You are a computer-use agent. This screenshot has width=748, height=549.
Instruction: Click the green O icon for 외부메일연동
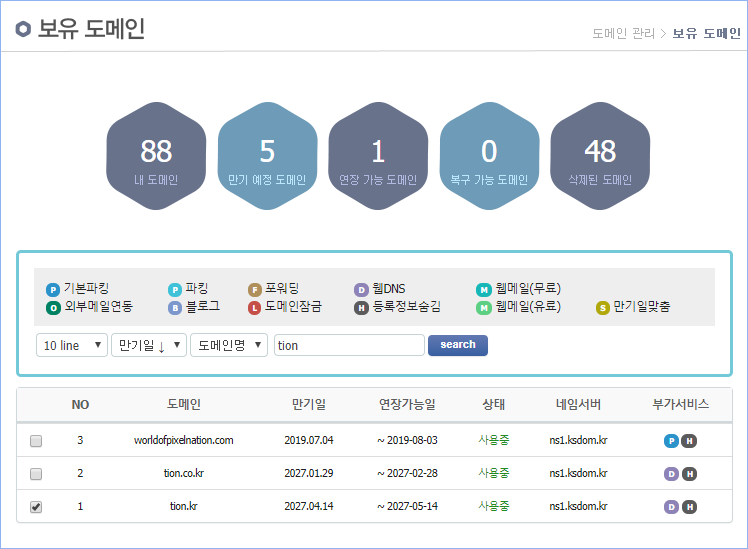point(52,308)
